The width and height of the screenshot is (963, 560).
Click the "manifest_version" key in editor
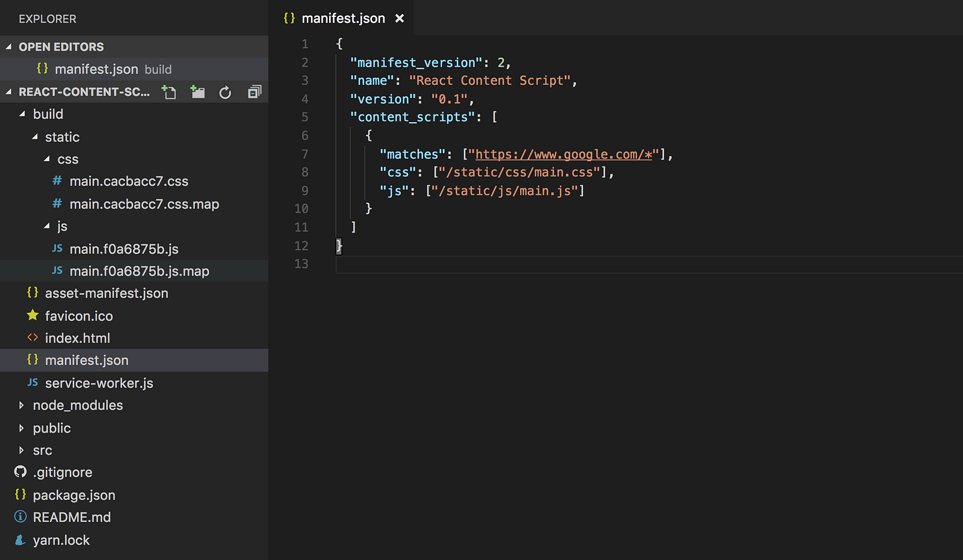(x=416, y=63)
